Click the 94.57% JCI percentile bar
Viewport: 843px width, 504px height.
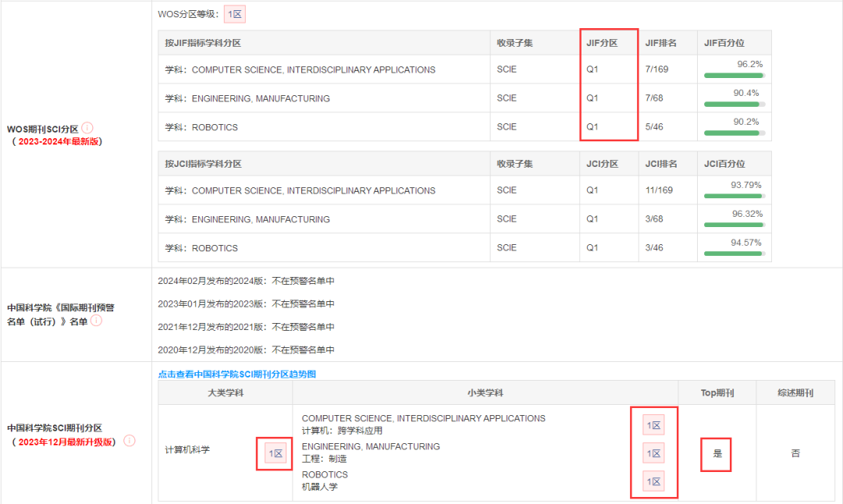click(x=735, y=254)
